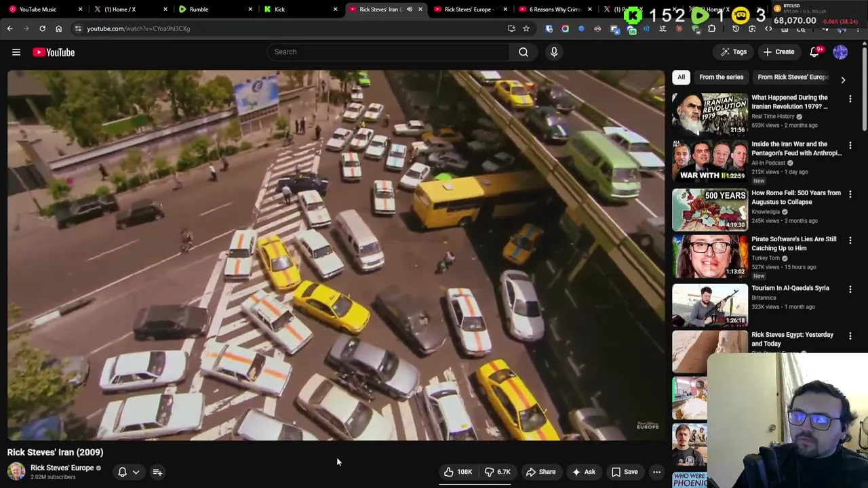View site information icon in address bar

pos(78,28)
